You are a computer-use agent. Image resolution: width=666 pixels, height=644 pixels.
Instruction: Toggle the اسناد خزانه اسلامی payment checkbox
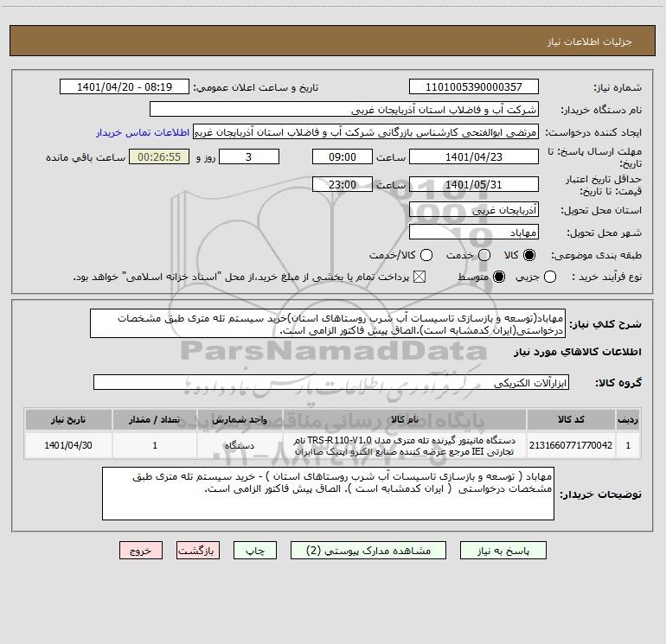tap(419, 277)
